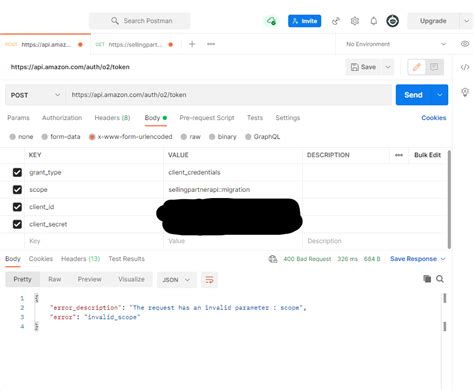Image resolution: width=474 pixels, height=392 pixels.
Task: Open the request info lightbulb icon
Action: pos(465,92)
